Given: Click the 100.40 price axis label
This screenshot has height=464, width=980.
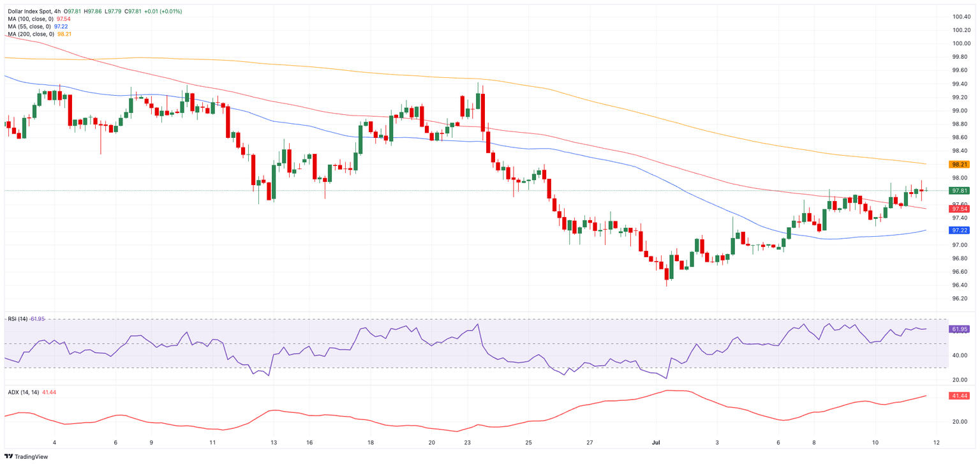Looking at the screenshot, I should pos(961,17).
